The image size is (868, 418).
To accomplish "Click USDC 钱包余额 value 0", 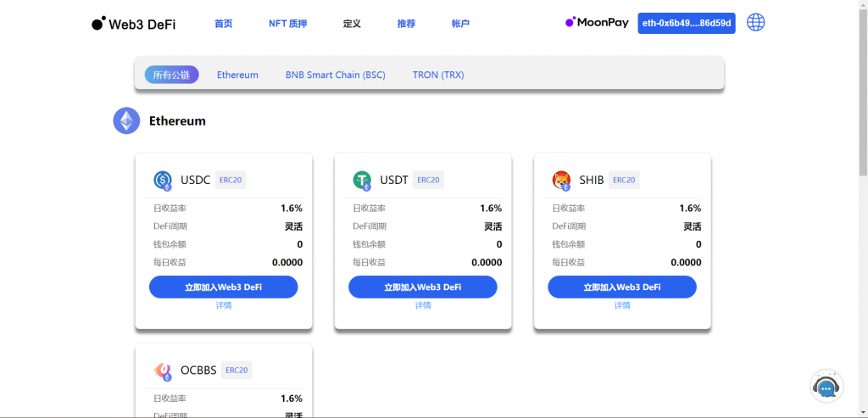I will 300,244.
